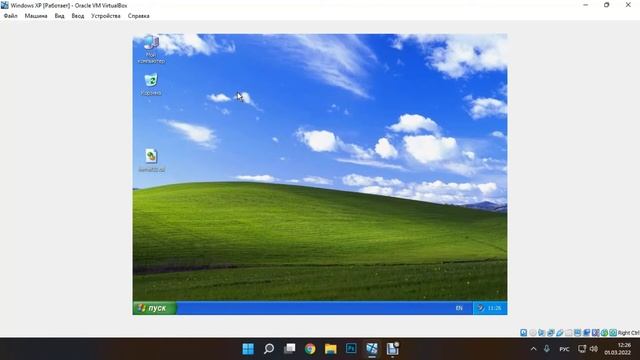The height and width of the screenshot is (360, 640).
Task: Click the CPU virtualization status icon
Action: point(596,333)
